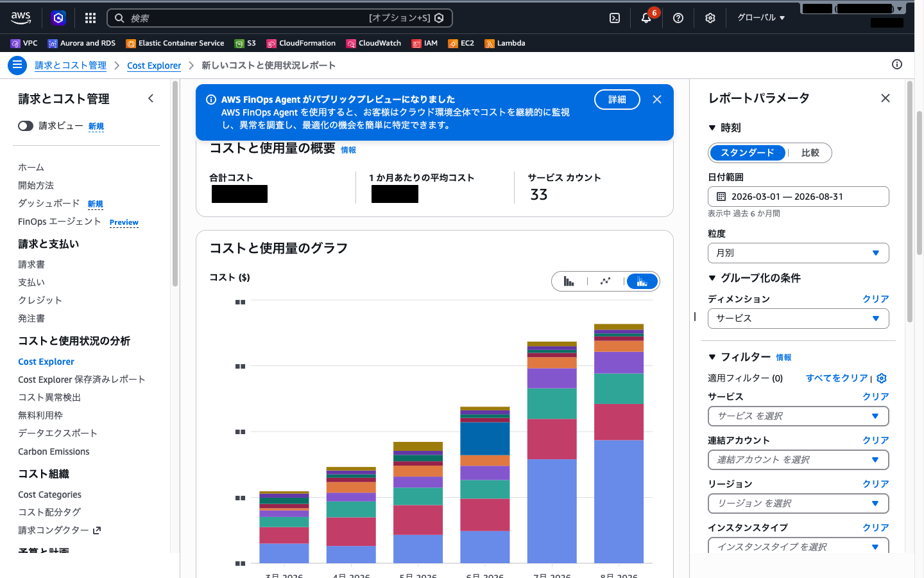Open the page info circle icon
This screenshot has width=924, height=578.
[897, 64]
